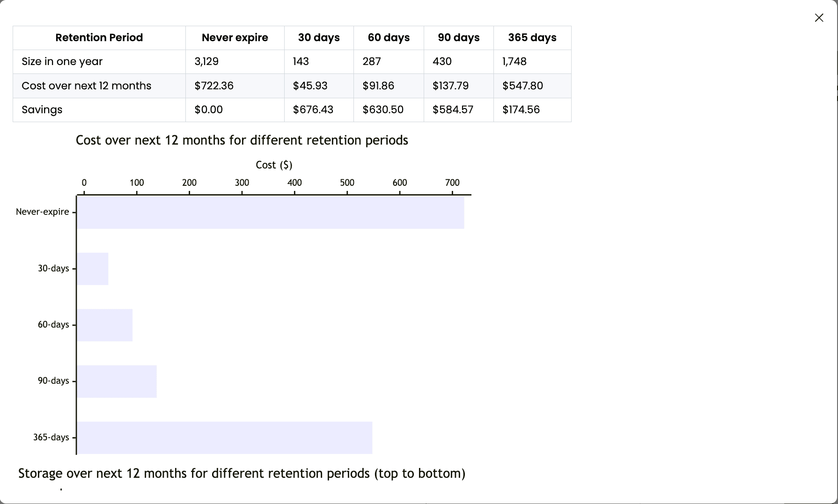The height and width of the screenshot is (504, 838).
Task: Click the "Size in one year" row label
Action: click(61, 61)
